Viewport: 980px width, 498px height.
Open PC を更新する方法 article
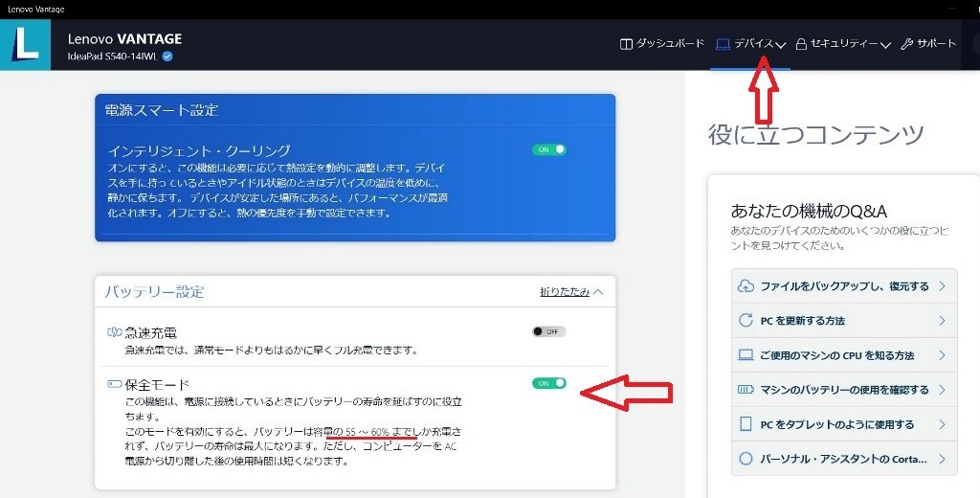tap(844, 320)
